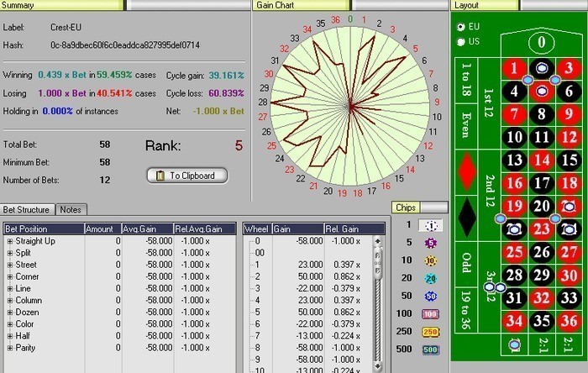The image size is (588, 373).
Task: Choose the yellow 250 chip plaque
Action: point(430,331)
